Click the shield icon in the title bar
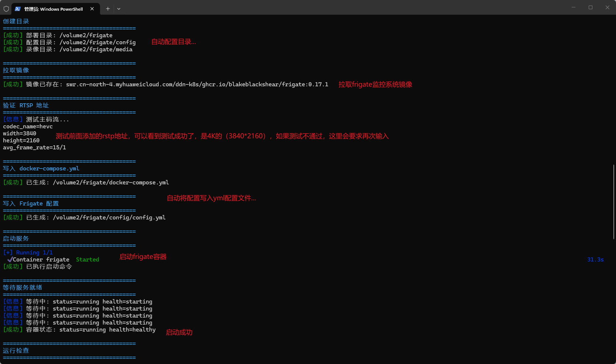This screenshot has width=616, height=364. [6, 9]
